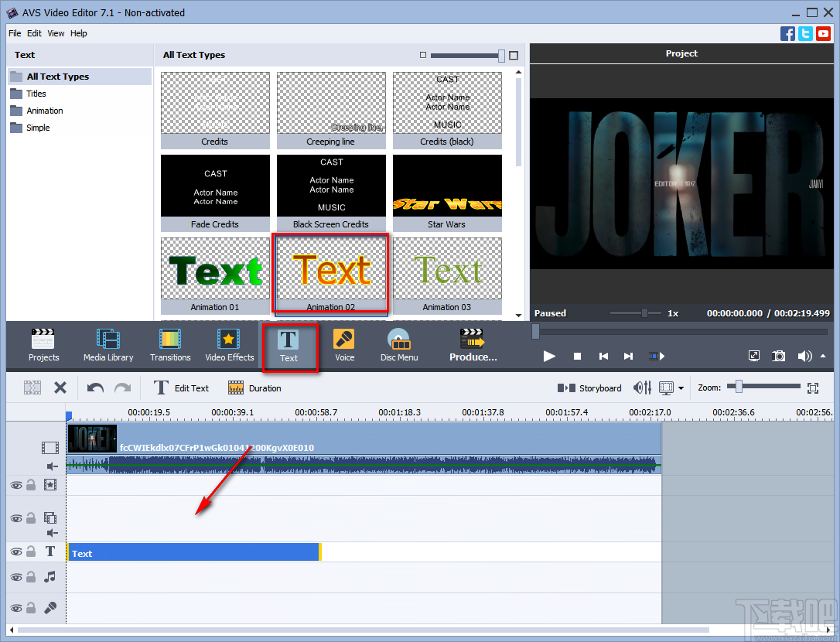
Task: Open the Transitions panel
Action: [170, 346]
